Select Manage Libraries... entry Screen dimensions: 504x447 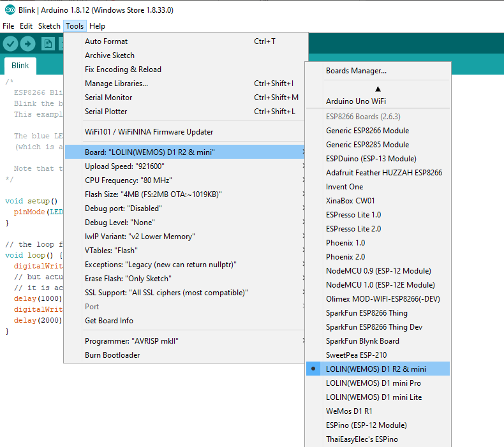116,84
